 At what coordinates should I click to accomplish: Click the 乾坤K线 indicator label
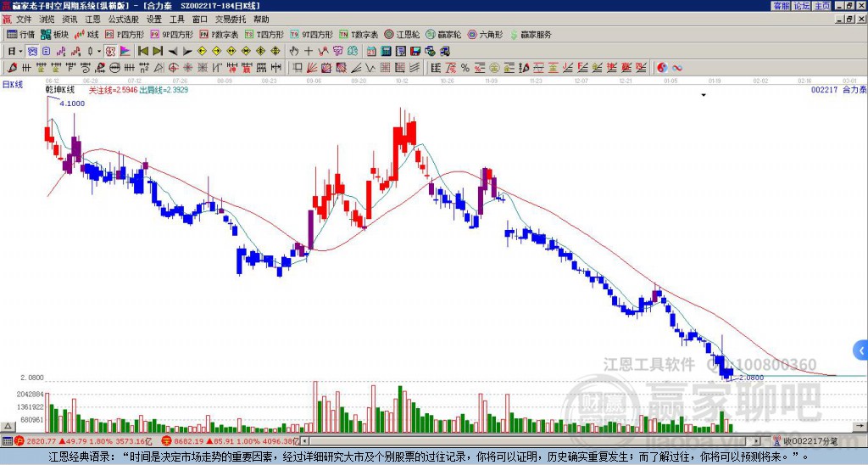pos(60,89)
